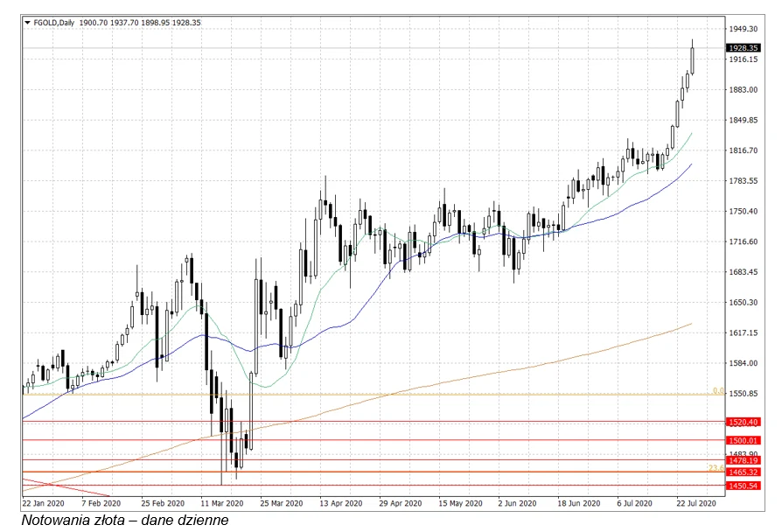The height and width of the screenshot is (532, 782).
Task: Select the current price label 1928.35
Action: point(743,48)
